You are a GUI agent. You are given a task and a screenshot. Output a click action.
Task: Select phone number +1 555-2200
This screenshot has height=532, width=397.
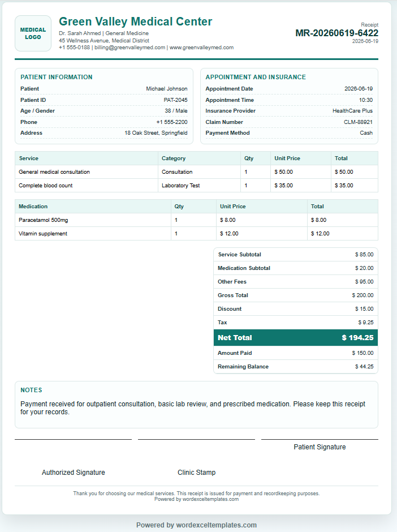click(x=171, y=122)
